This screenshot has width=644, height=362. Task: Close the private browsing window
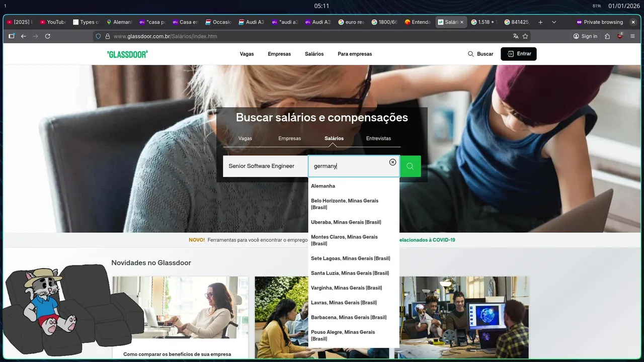coord(633,22)
